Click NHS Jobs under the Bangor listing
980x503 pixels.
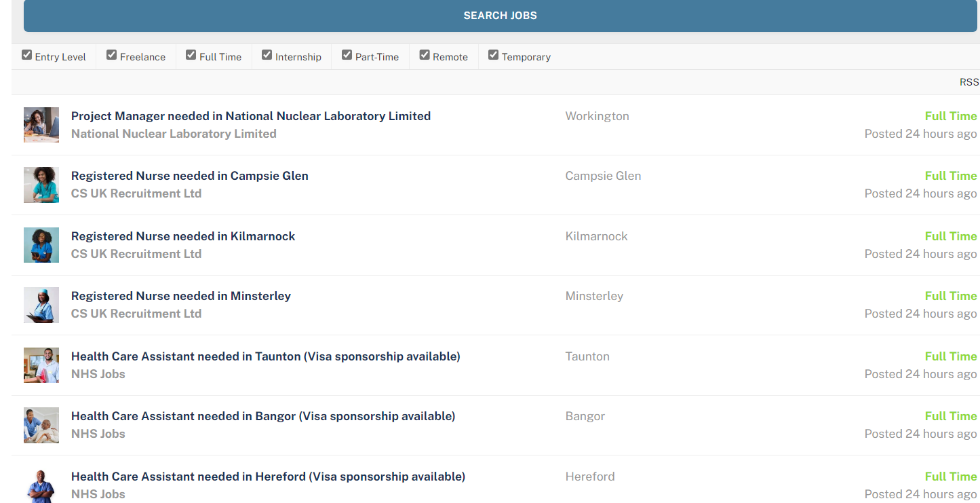coord(98,434)
